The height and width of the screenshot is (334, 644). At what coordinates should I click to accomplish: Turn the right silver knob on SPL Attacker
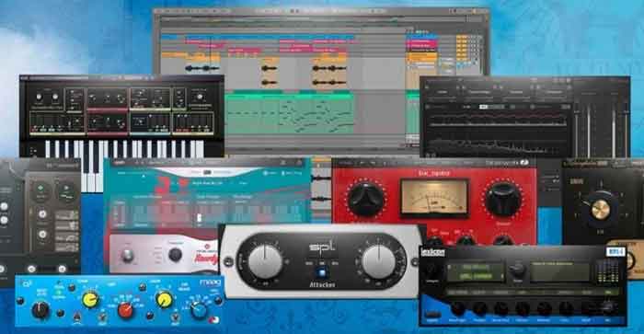coord(378,261)
